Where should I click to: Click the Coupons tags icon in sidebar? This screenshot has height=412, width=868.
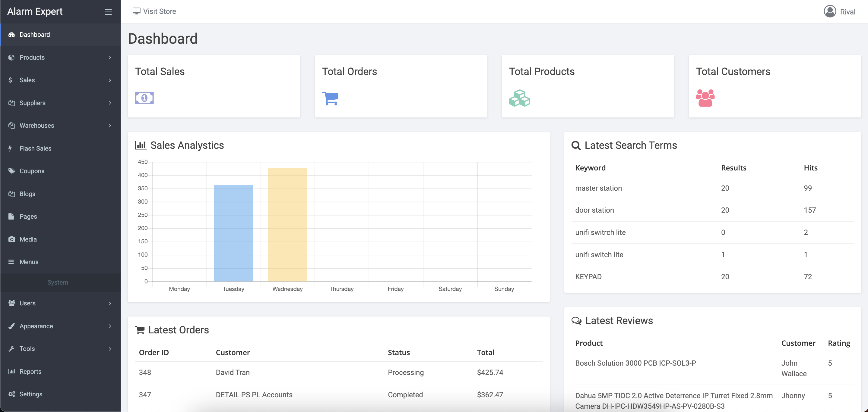pos(12,171)
